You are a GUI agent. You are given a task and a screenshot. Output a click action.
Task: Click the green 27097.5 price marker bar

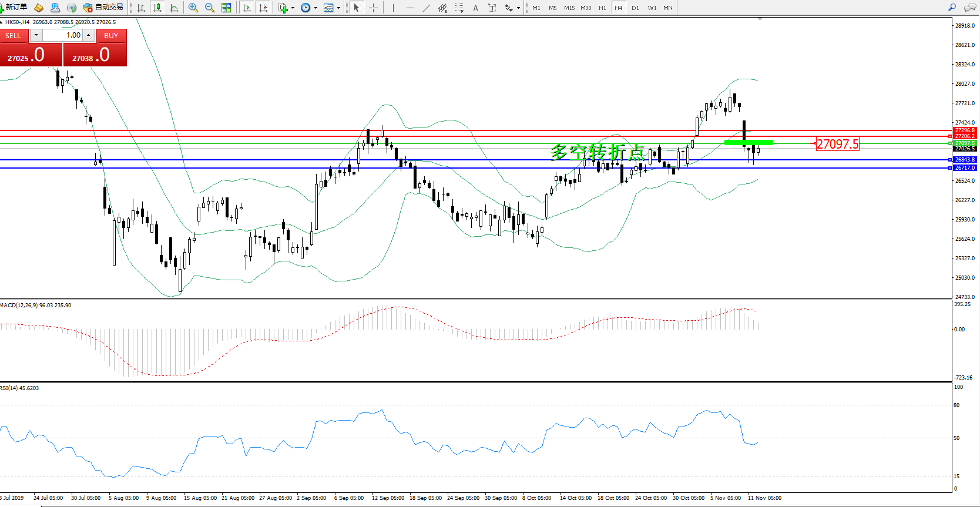pos(749,142)
